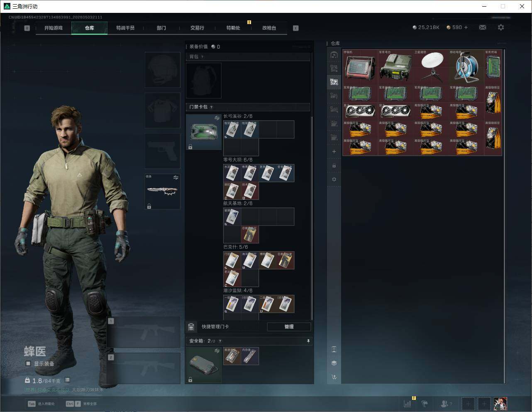Open the carry weight details list icon
532x412 pixels.
click(67, 380)
